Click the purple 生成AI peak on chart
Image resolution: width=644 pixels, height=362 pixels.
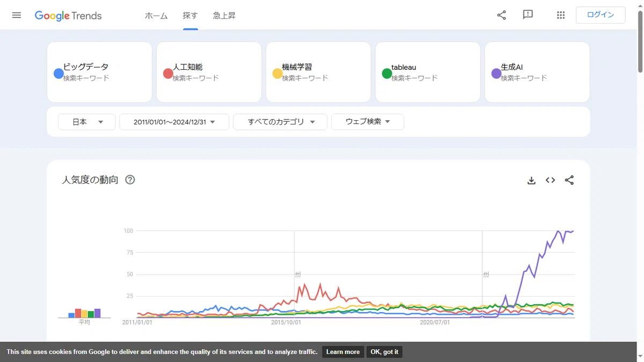[x=559, y=231]
